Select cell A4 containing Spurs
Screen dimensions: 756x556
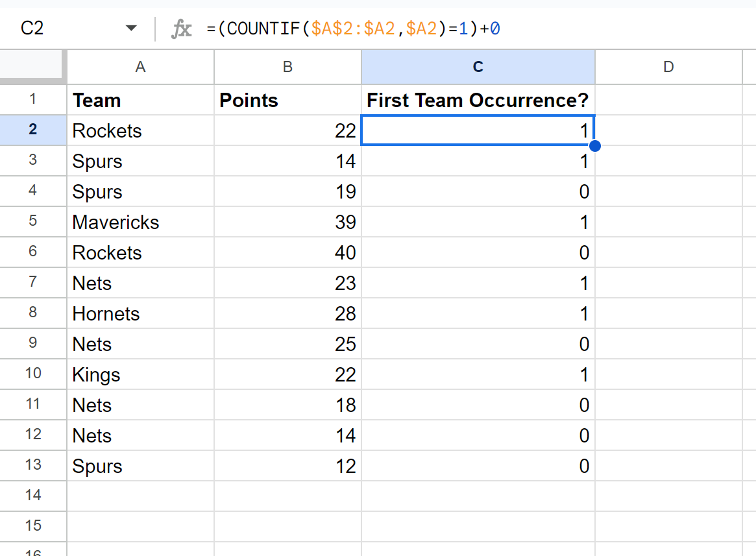click(x=140, y=191)
